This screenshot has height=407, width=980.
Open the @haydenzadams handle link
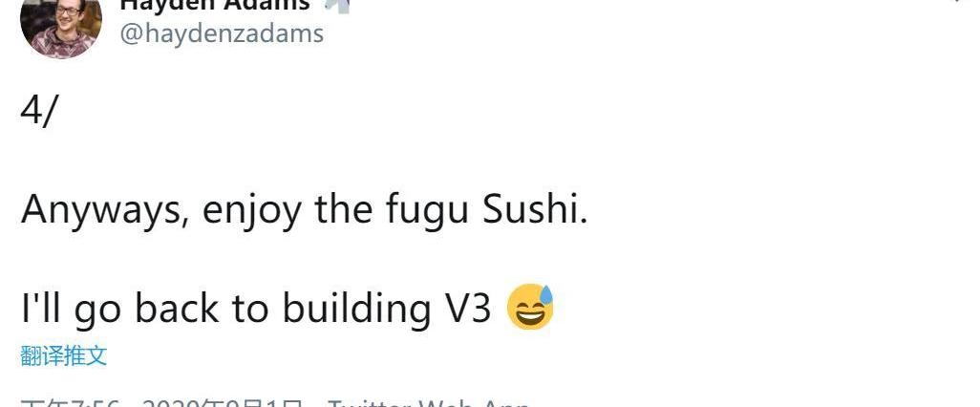point(221,33)
